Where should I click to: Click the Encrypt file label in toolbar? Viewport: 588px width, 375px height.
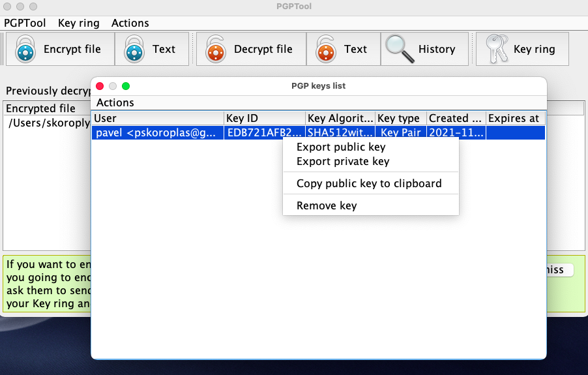coord(72,49)
